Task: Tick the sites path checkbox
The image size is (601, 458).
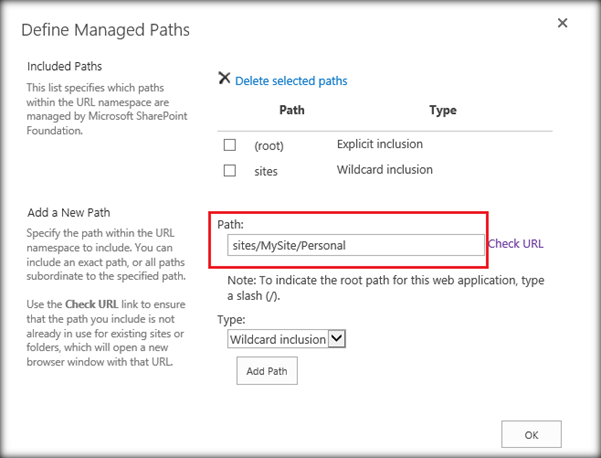Action: coord(230,170)
